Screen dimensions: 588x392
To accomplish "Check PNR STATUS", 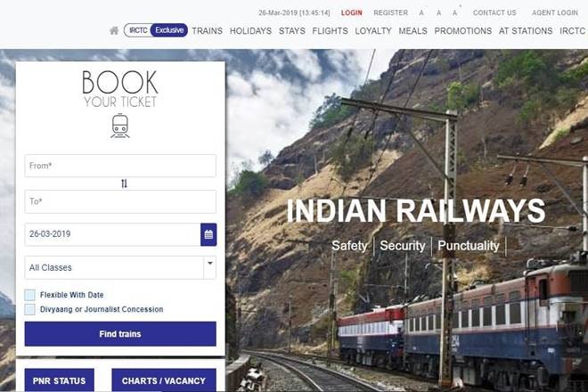I will 60,380.
